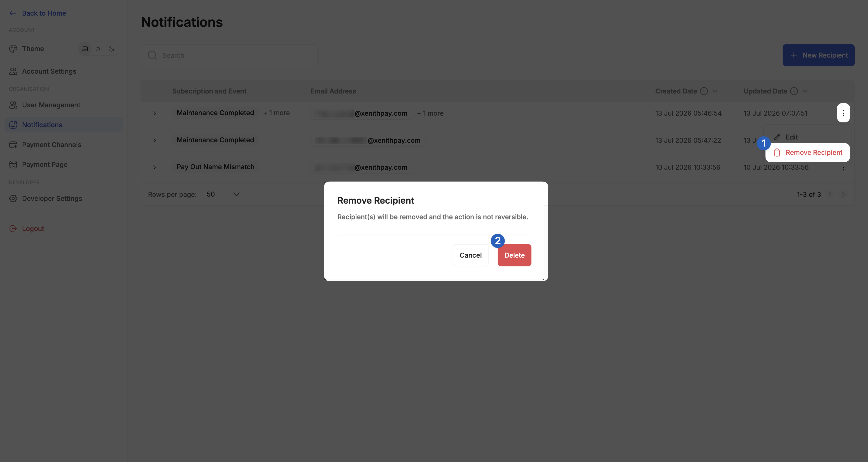Click the Account Settings people icon
The image size is (868, 462).
coord(13,71)
